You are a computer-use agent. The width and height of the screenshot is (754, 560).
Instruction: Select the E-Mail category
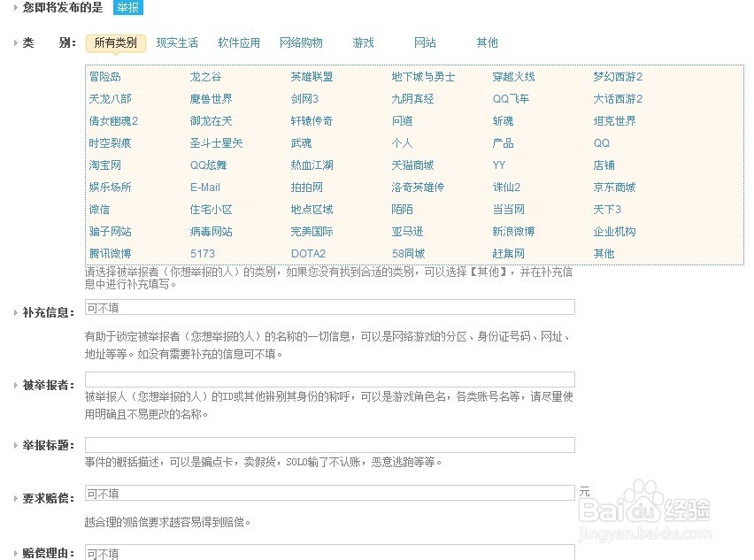point(205,188)
